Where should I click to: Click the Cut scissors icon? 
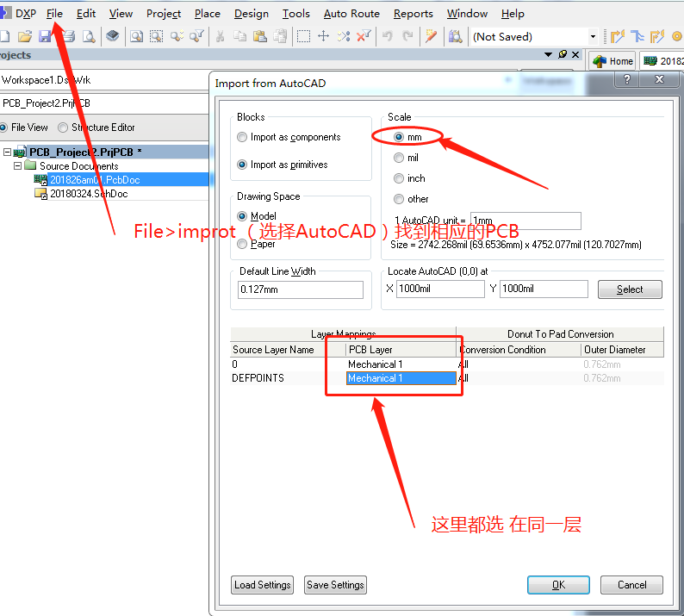coord(221,36)
